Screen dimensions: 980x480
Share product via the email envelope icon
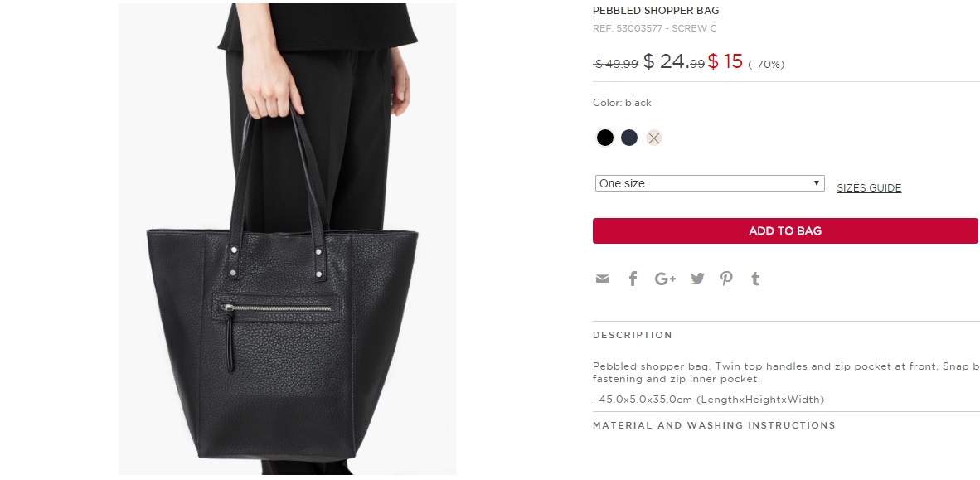tap(602, 279)
